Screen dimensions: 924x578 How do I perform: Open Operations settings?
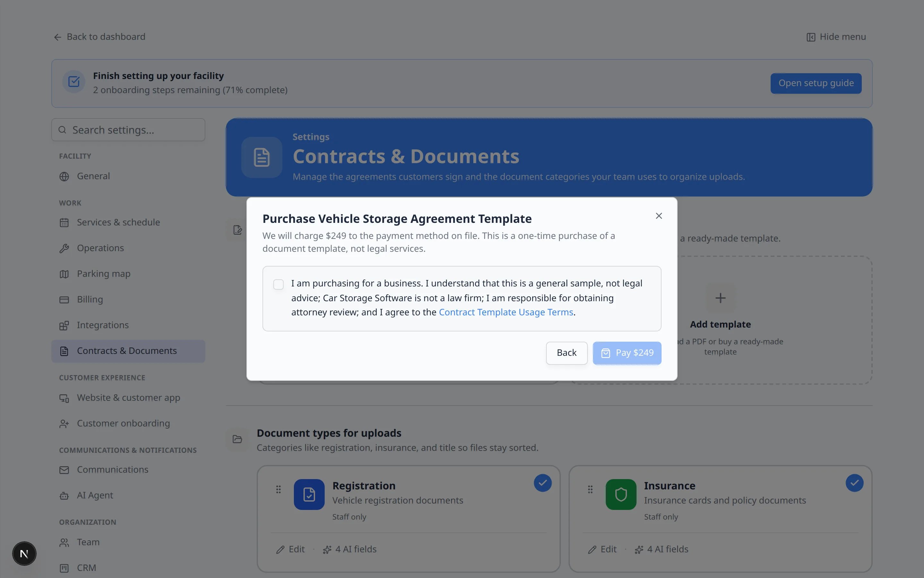click(128, 248)
